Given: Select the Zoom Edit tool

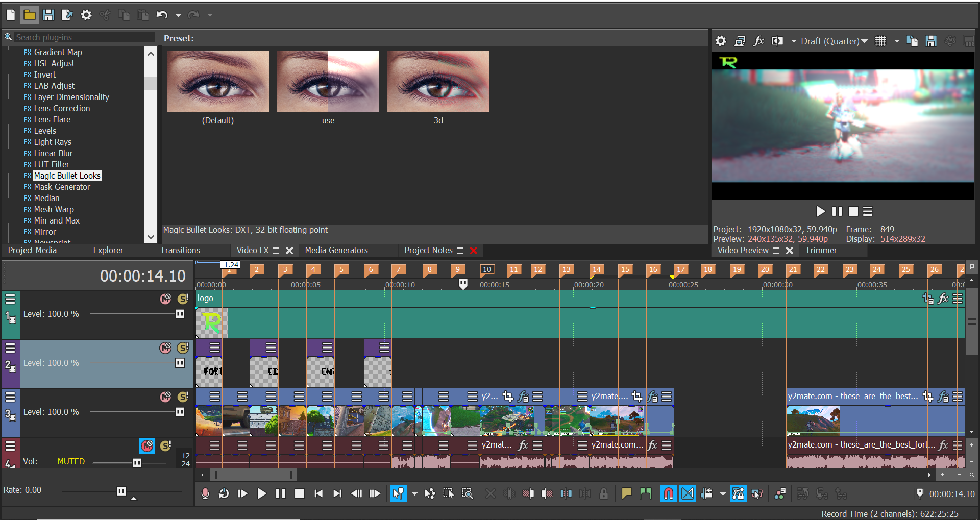Looking at the screenshot, I should (x=467, y=493).
